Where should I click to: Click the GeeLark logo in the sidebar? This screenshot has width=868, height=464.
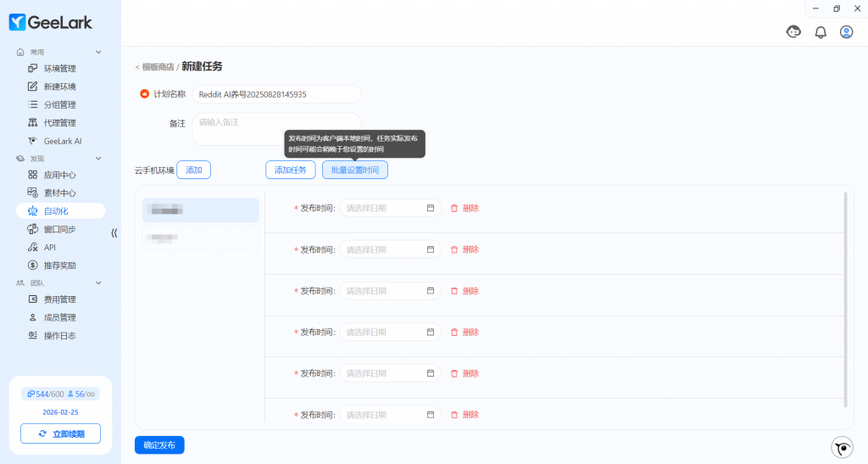51,23
